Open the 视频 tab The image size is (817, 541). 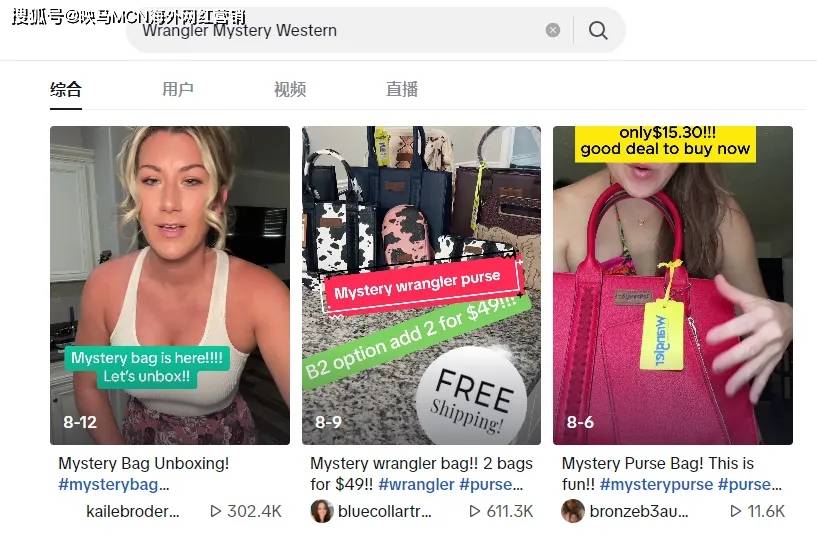click(290, 89)
